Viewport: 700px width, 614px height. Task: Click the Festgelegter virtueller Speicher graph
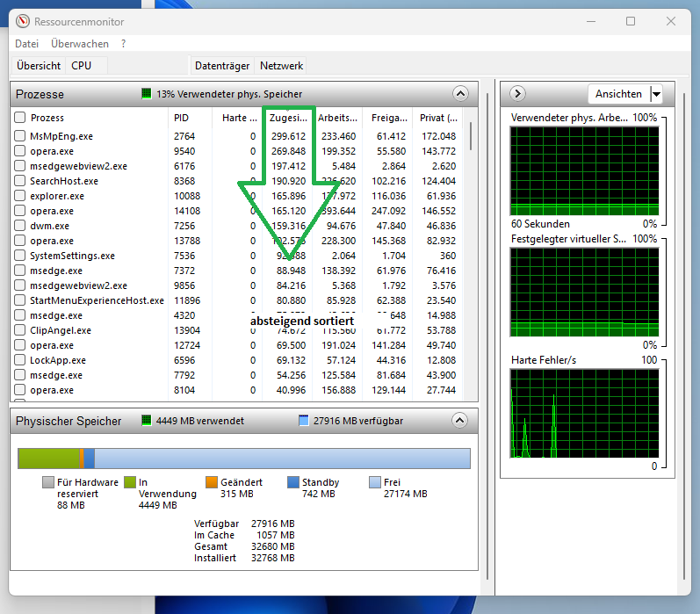click(x=584, y=292)
